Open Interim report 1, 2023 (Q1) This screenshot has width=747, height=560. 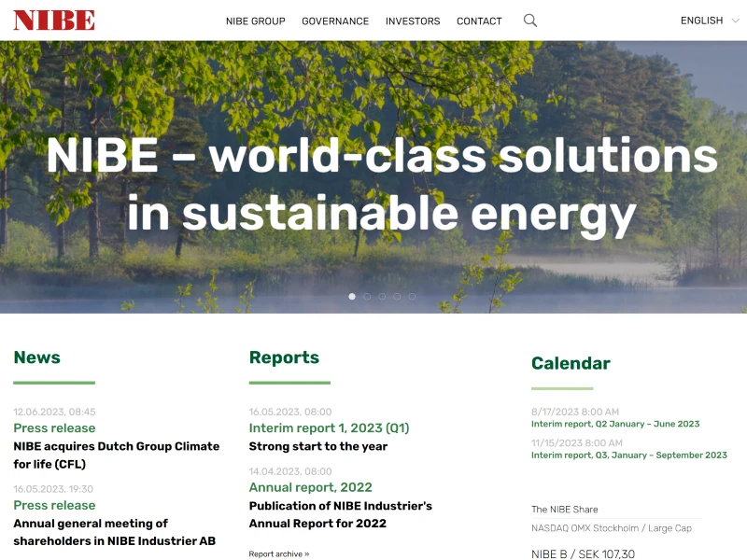(329, 428)
